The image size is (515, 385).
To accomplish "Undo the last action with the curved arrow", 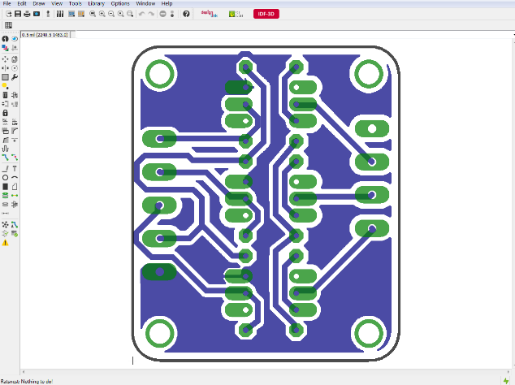I will [142, 14].
